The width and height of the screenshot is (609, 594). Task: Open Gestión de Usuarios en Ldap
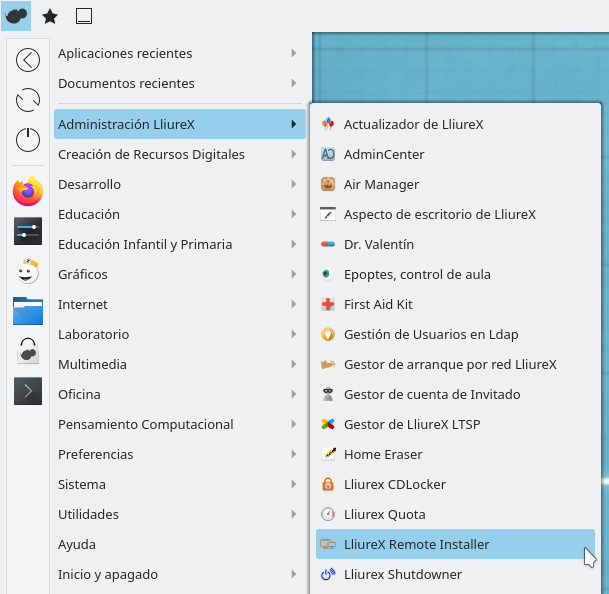tap(431, 334)
